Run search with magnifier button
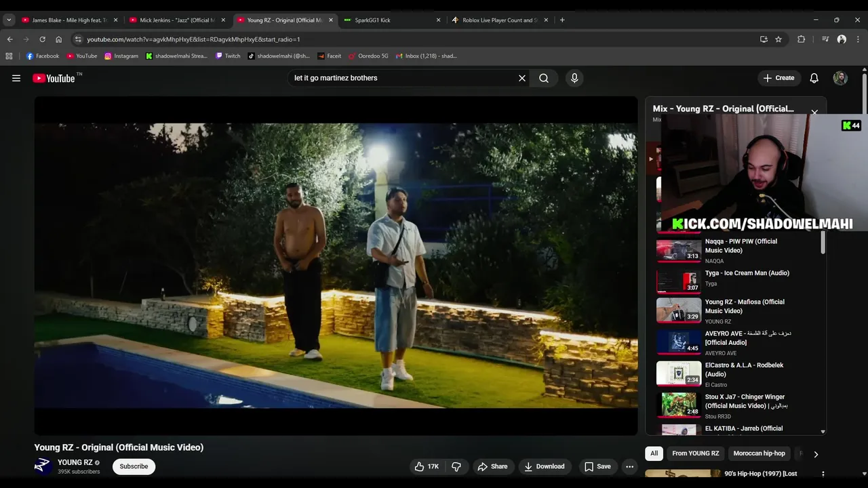The image size is (868, 488). (x=544, y=78)
